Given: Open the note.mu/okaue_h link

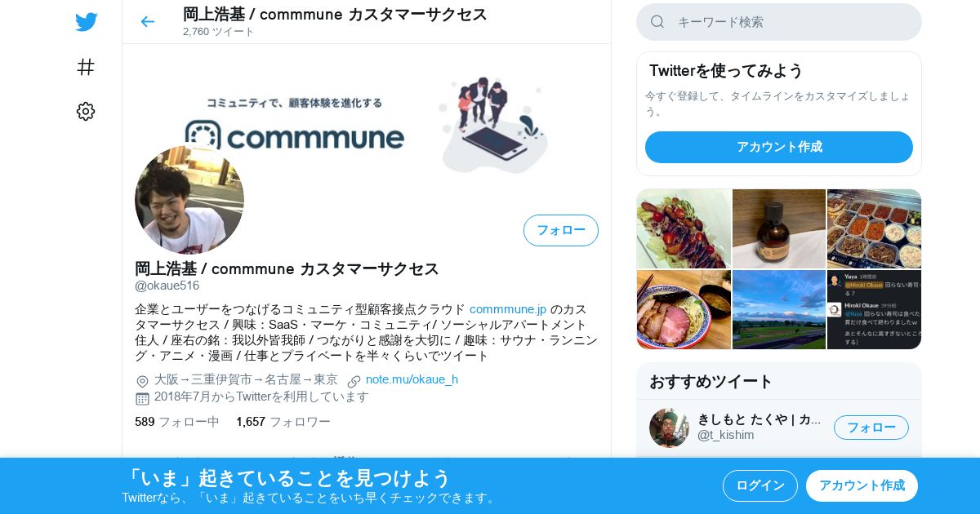Looking at the screenshot, I should [412, 379].
